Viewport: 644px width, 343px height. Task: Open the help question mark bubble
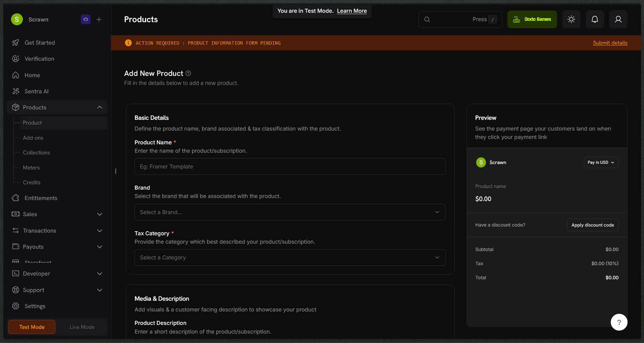pos(619,322)
